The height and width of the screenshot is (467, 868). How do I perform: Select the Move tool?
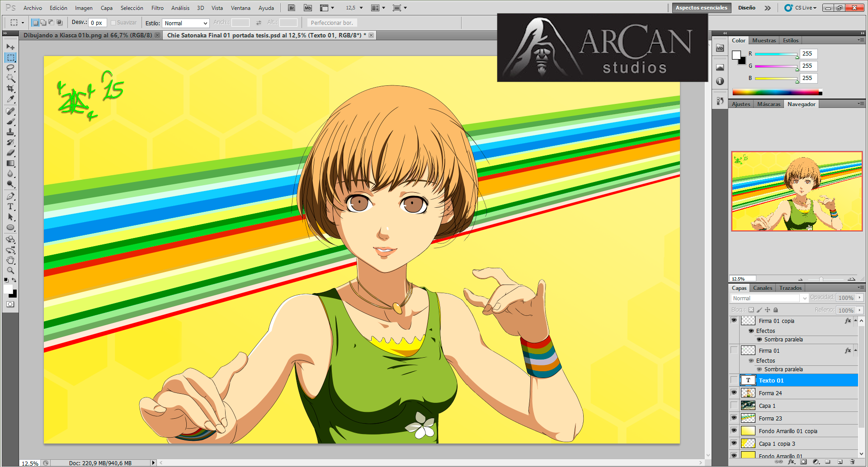click(10, 47)
